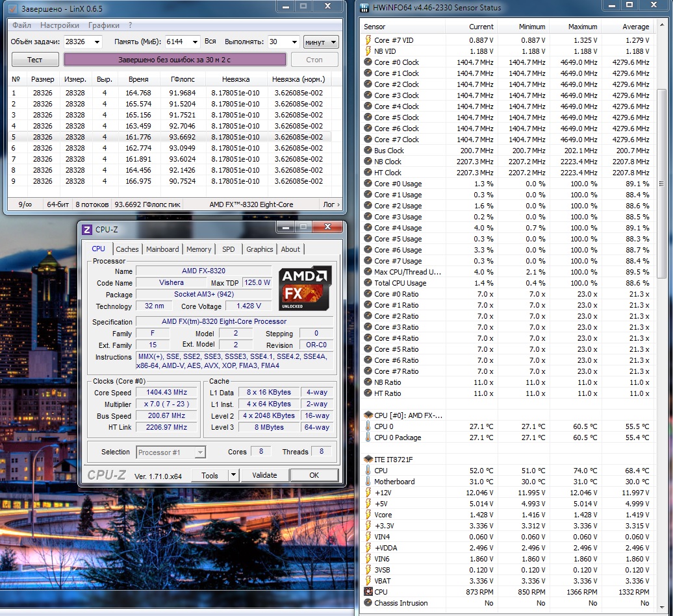
Task: Click the clock icon beside Bus Clock
Action: coord(368,151)
